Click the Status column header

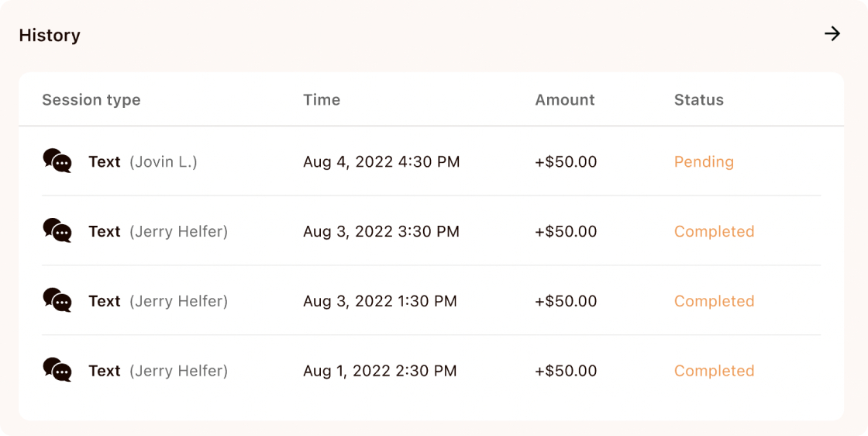click(x=699, y=100)
